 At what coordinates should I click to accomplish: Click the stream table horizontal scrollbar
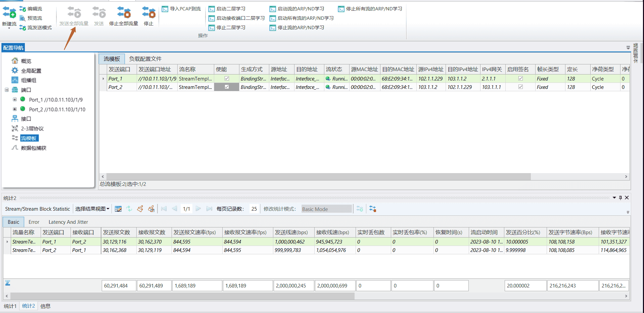pos(318,176)
